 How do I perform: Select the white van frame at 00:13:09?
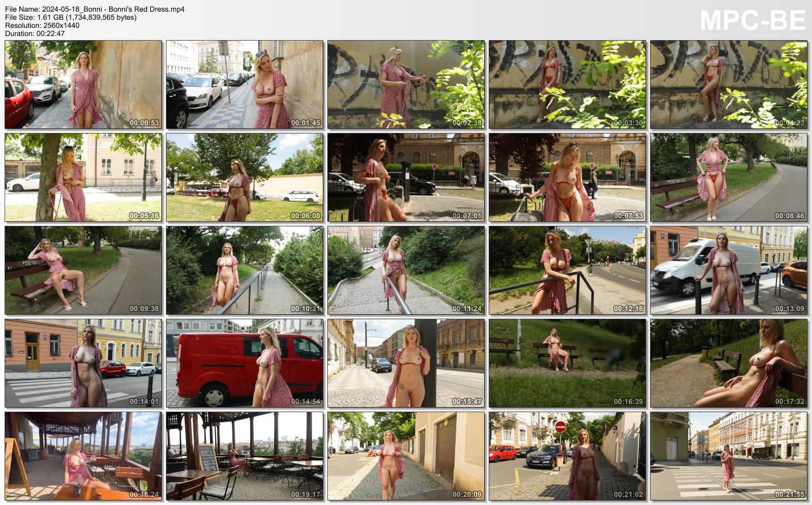(729, 271)
